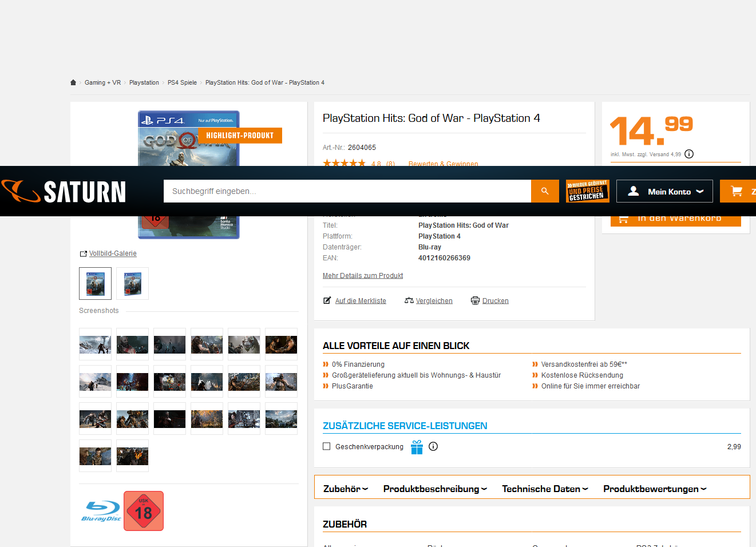Click the Saturn logo
This screenshot has width=756, height=547.
64,191
